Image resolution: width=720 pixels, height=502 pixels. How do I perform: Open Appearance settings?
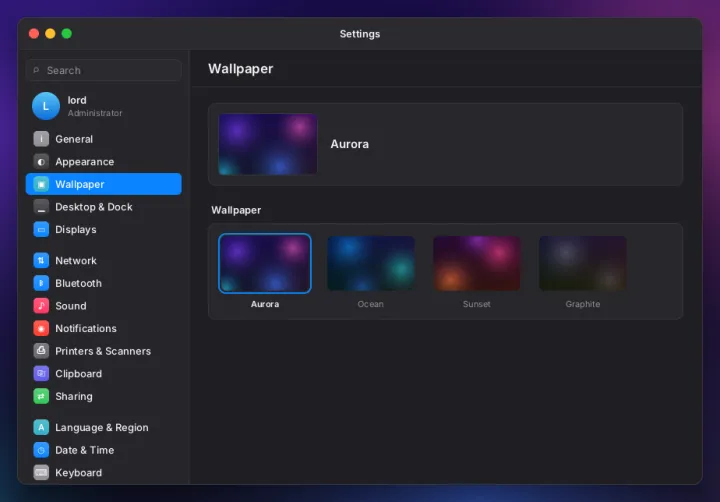click(103, 162)
